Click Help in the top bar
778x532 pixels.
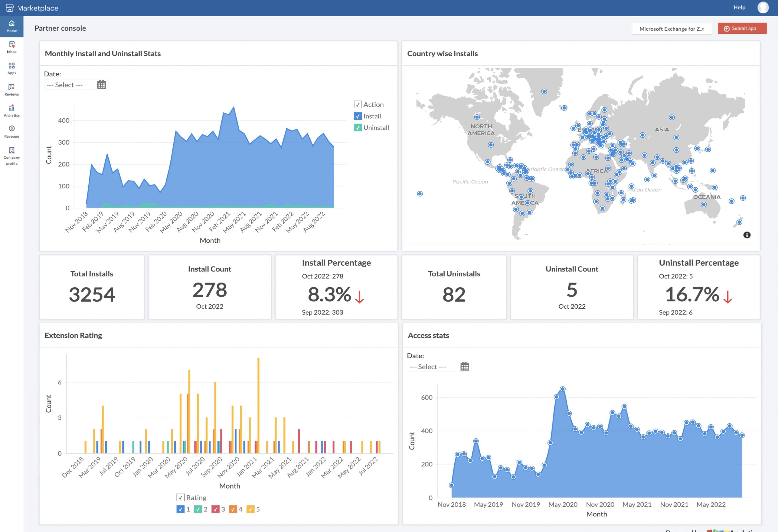pyautogui.click(x=739, y=7)
